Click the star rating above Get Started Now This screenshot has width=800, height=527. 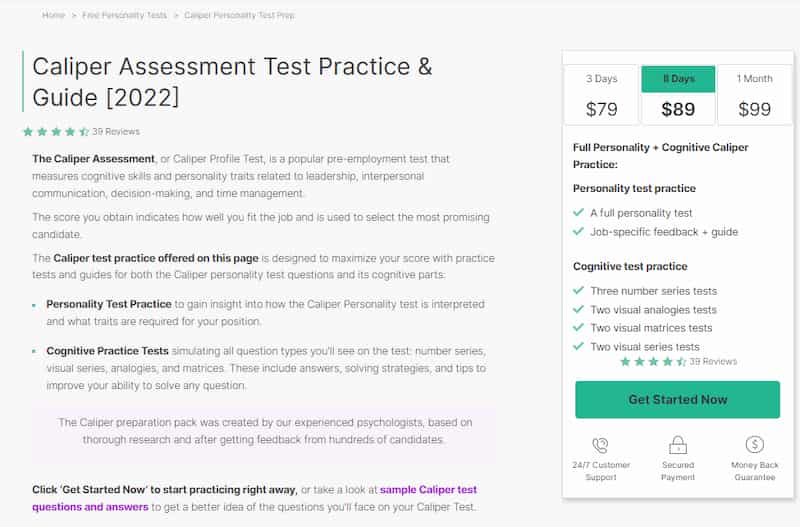click(x=653, y=362)
